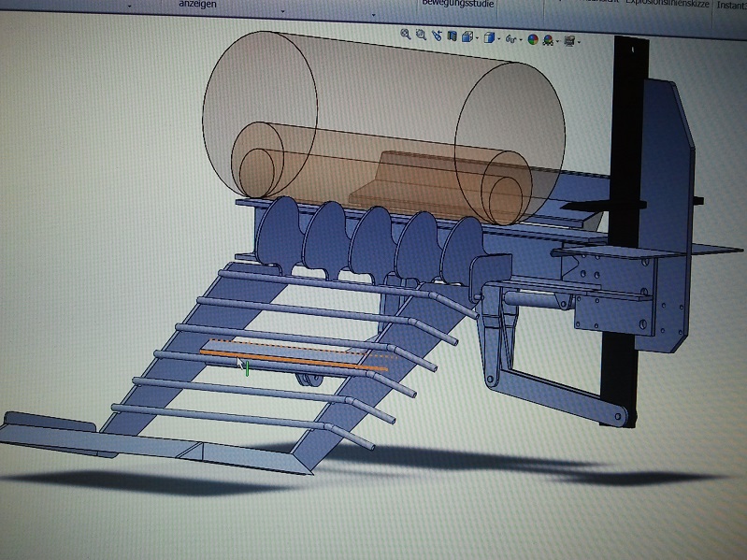Go back to the Previous View
Screen dimensions: 747x560
click(x=438, y=36)
